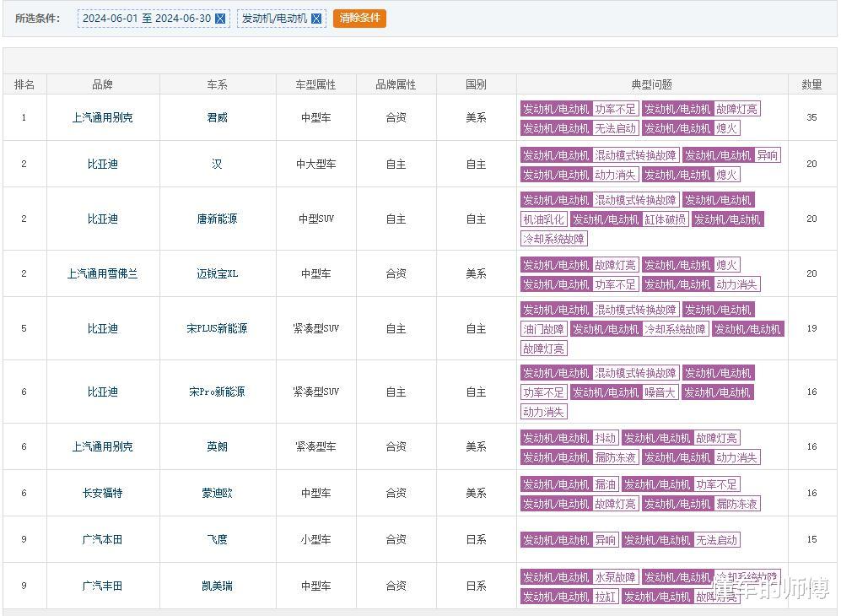
Task: Open the 君威 car series link
Action: click(x=218, y=117)
